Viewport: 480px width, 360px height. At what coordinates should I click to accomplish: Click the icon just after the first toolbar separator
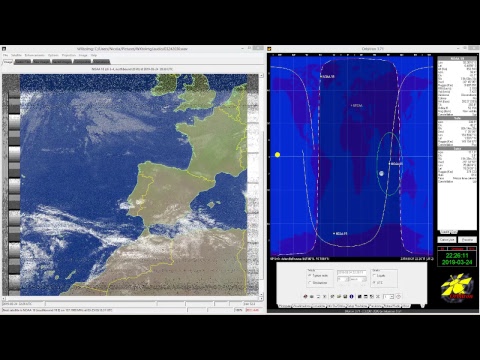tap(332, 296)
